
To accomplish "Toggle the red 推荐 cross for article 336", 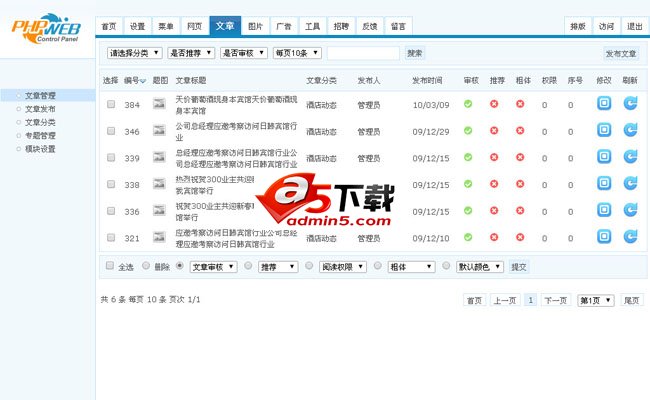I will tap(494, 211).
